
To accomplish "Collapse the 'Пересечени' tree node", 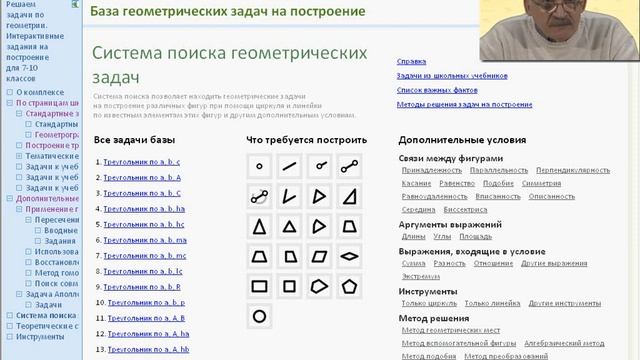I will tap(29, 220).
